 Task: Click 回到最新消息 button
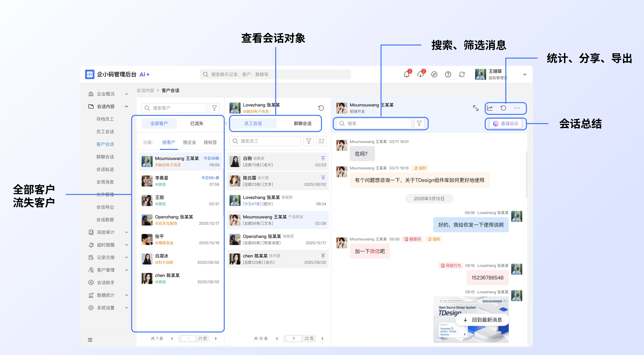tap(482, 320)
